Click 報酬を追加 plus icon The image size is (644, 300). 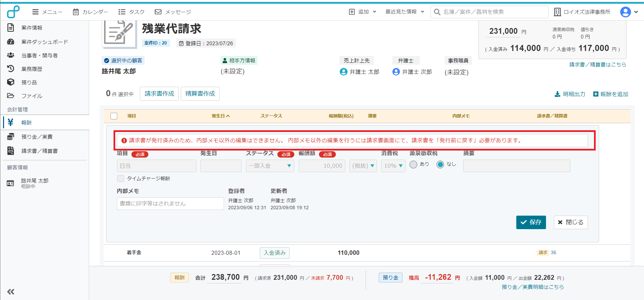[596, 94]
